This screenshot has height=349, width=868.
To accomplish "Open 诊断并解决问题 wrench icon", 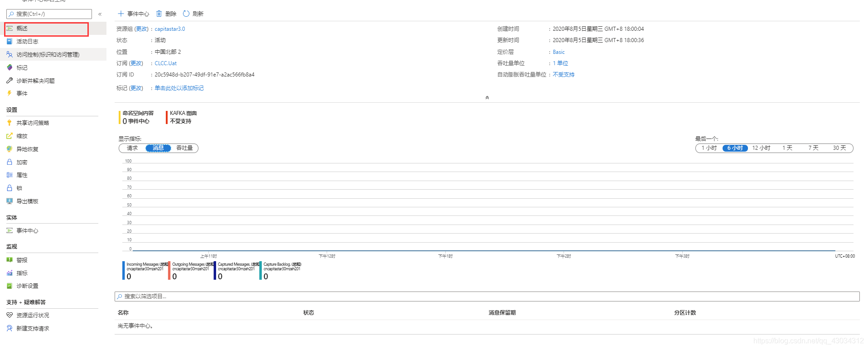I will pyautogui.click(x=10, y=81).
